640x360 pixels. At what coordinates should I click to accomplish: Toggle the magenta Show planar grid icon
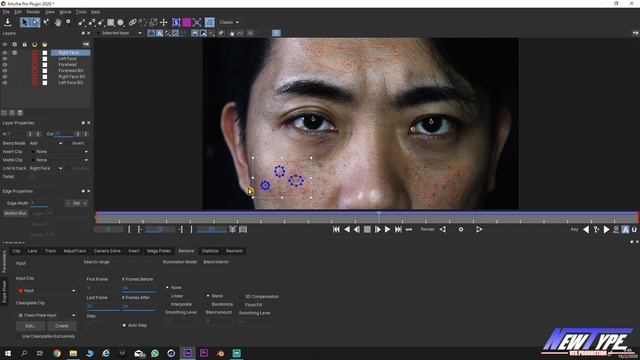tap(187, 22)
